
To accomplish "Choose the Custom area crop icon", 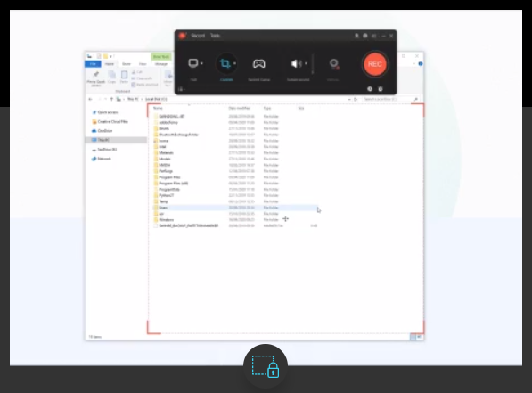I will (x=225, y=63).
